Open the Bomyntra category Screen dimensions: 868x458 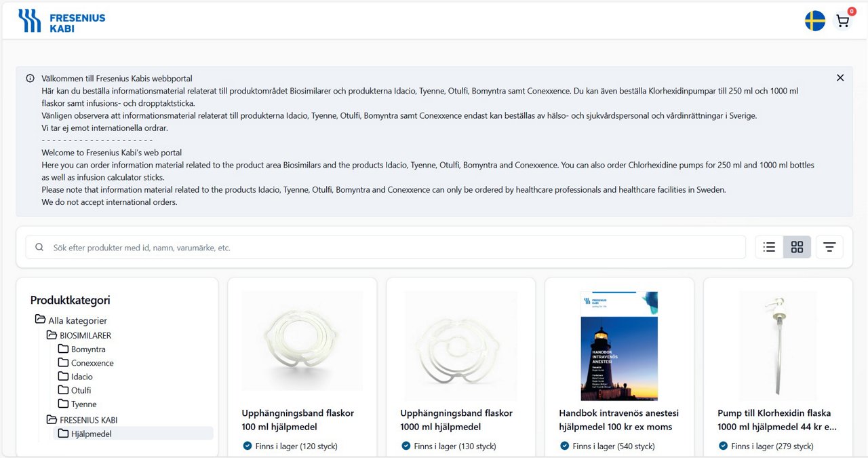(x=88, y=349)
